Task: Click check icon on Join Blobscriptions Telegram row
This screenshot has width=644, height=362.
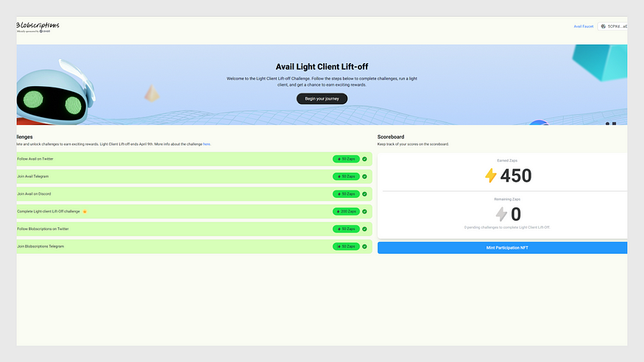Action: point(364,246)
